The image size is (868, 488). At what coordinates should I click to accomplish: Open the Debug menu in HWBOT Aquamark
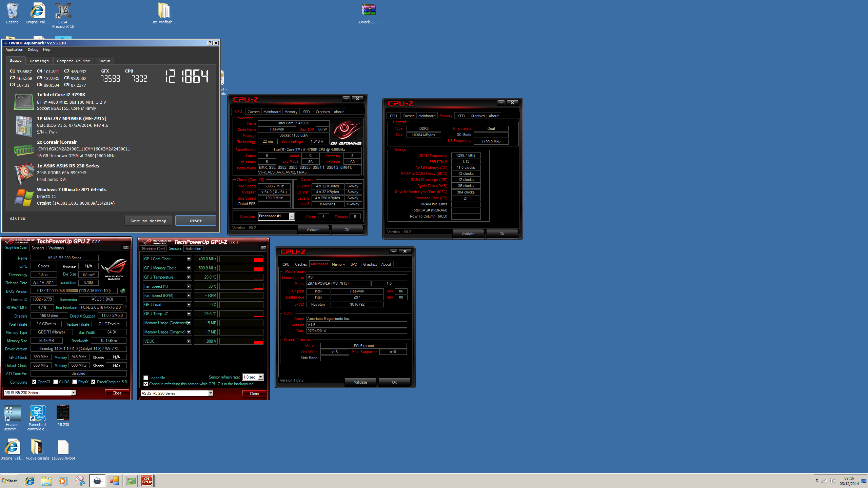pos(33,49)
